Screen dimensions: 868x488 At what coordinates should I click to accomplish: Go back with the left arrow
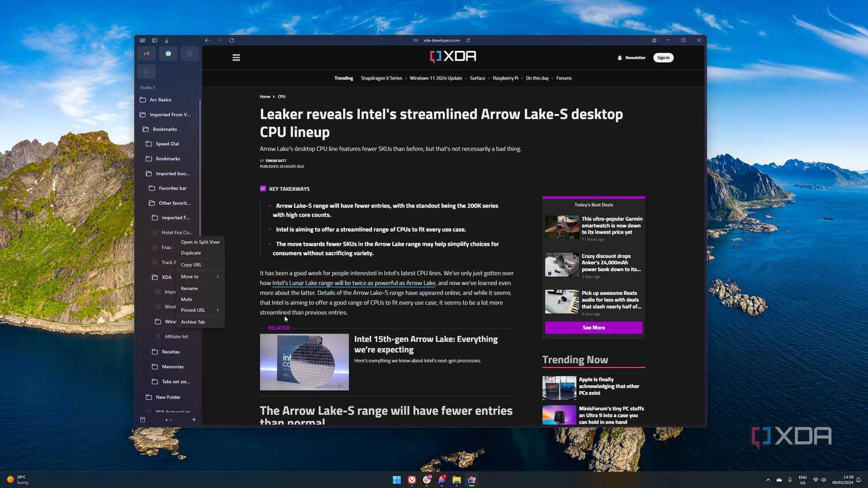pos(207,40)
